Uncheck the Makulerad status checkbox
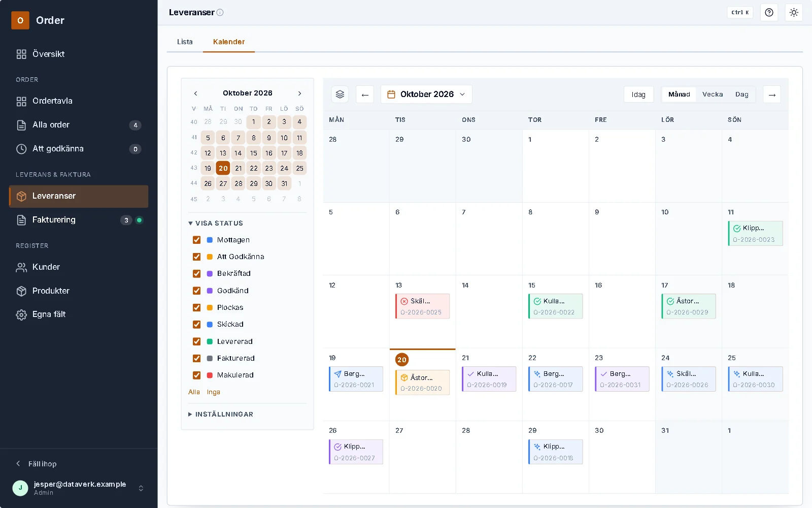The width and height of the screenshot is (812, 508). [197, 375]
